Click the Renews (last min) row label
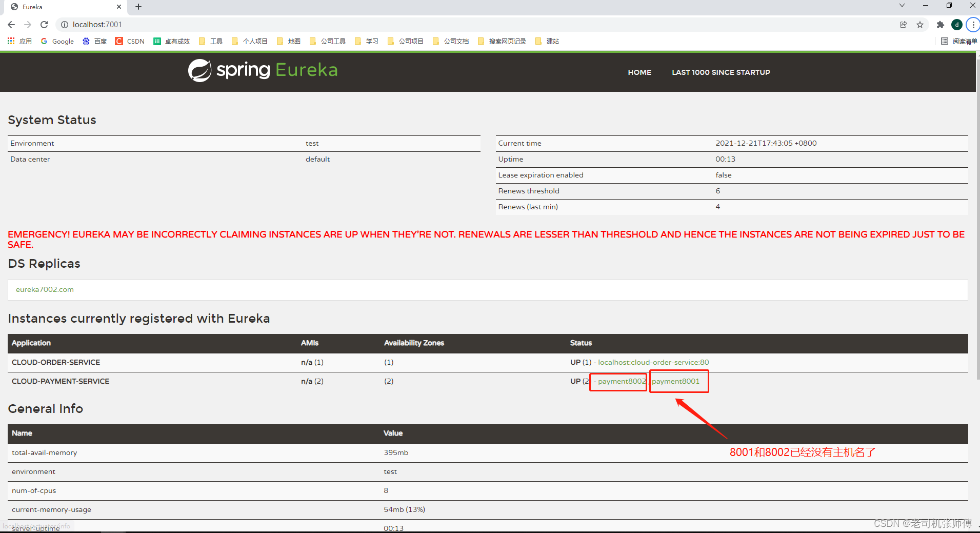The width and height of the screenshot is (980, 533). pos(528,207)
